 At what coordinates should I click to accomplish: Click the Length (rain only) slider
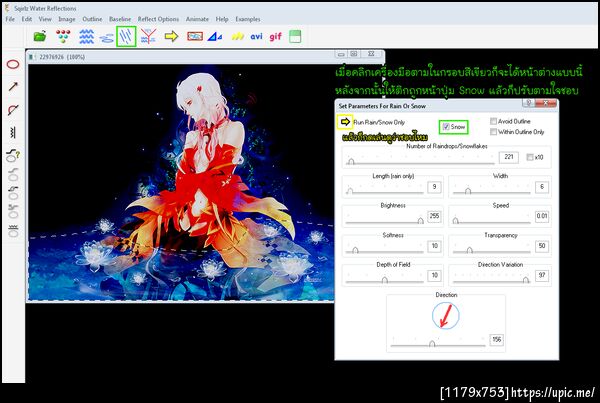[x=384, y=191]
